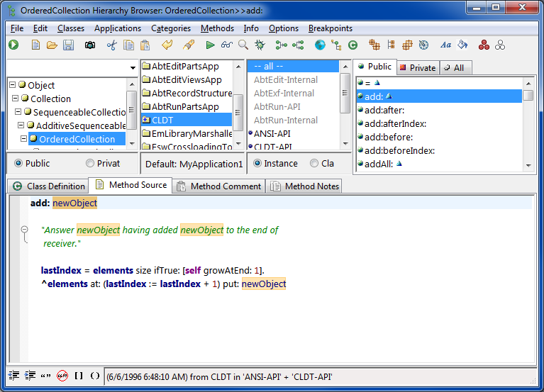
Task: Select the Instance radio button
Action: point(257,163)
